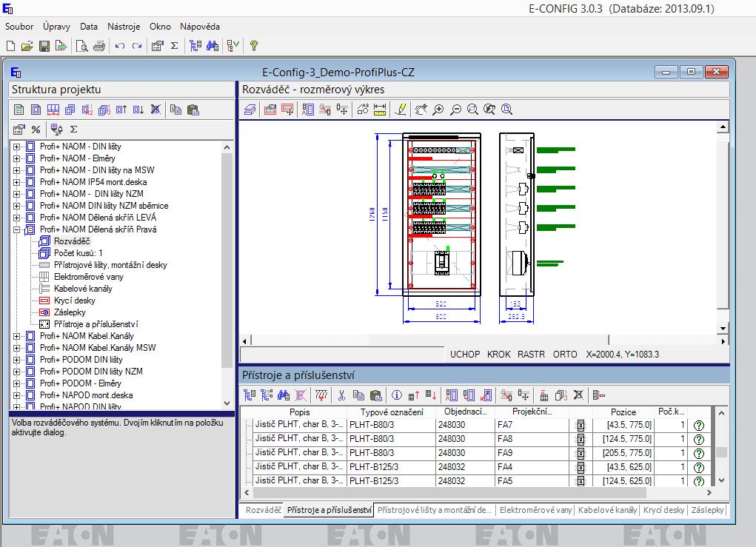Screen dimensions: 756x547
Task: Expand Profi+ NAOM - DIN lišty node
Action: (x=17, y=147)
